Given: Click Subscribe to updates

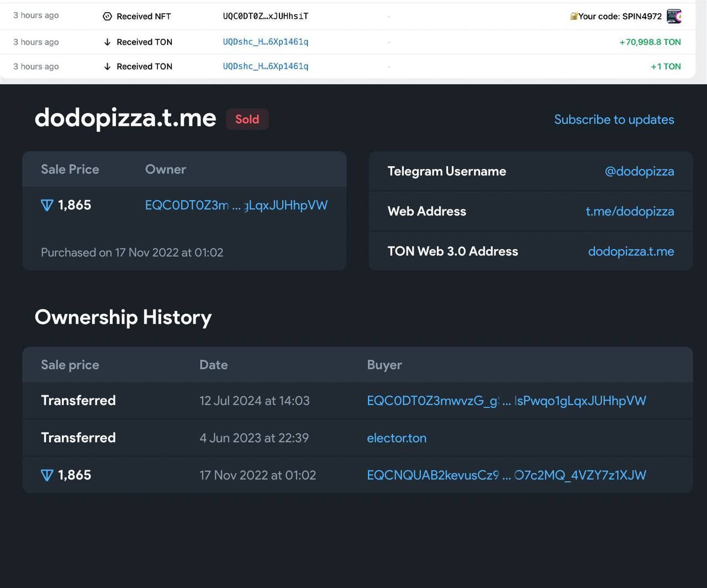Looking at the screenshot, I should coord(614,120).
